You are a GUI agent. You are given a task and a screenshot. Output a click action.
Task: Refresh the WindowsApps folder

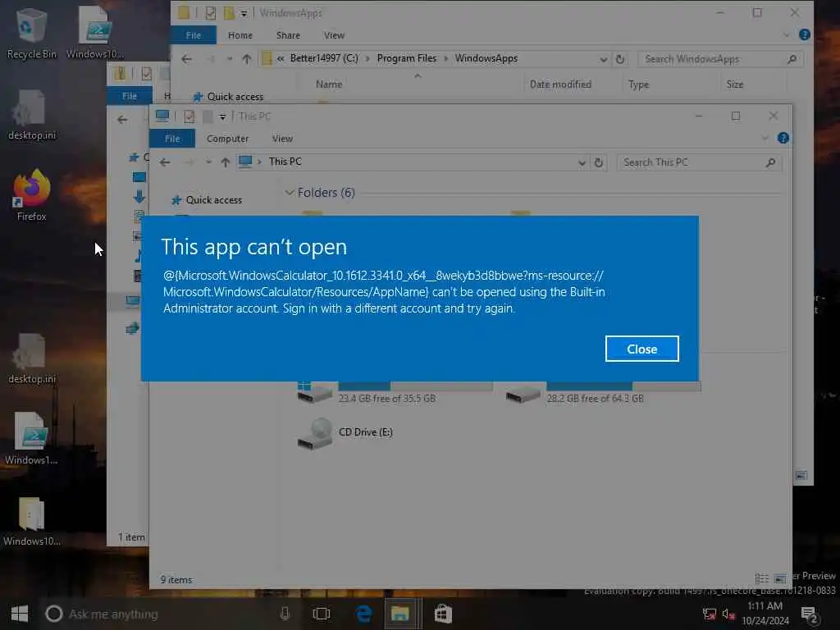(620, 59)
